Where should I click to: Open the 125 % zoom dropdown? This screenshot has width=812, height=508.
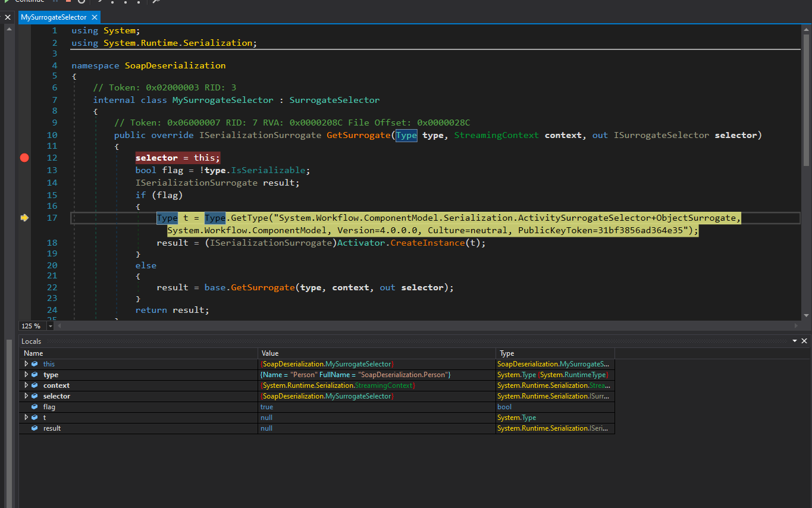(x=50, y=326)
